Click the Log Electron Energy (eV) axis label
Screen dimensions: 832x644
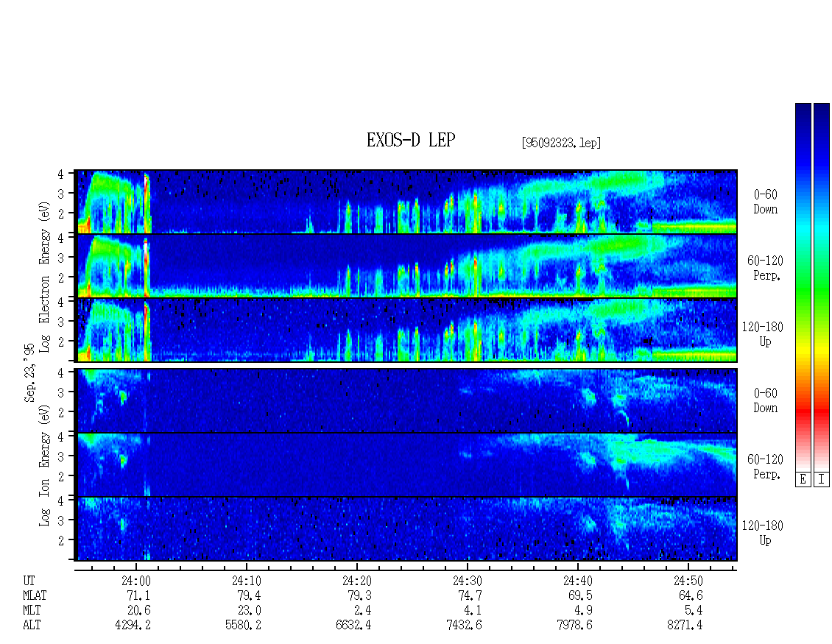tap(45, 277)
